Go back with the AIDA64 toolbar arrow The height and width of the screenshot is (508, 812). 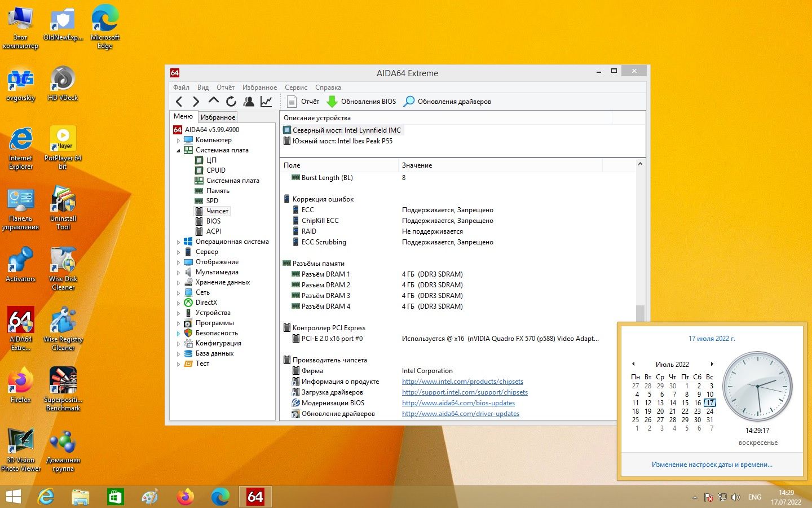coord(179,102)
